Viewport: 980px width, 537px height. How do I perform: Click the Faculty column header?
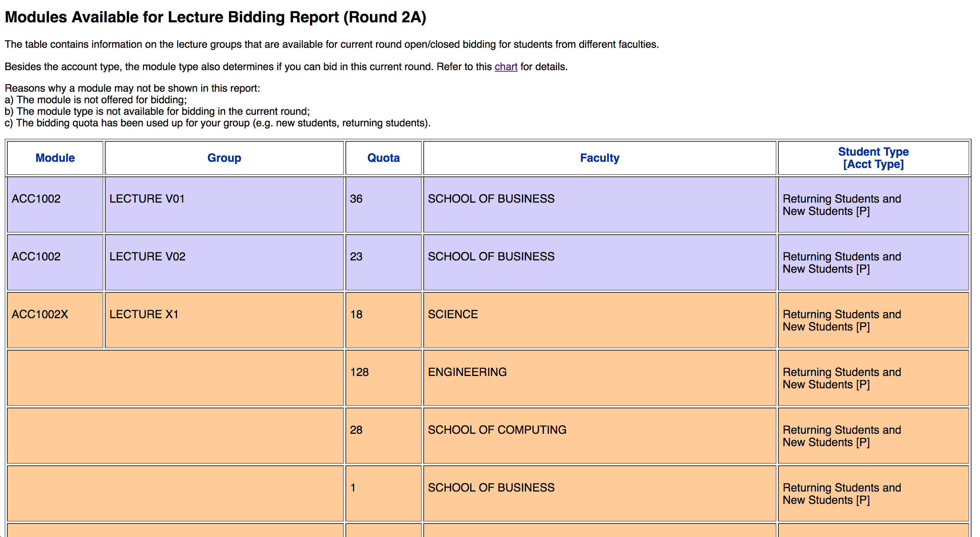(599, 158)
